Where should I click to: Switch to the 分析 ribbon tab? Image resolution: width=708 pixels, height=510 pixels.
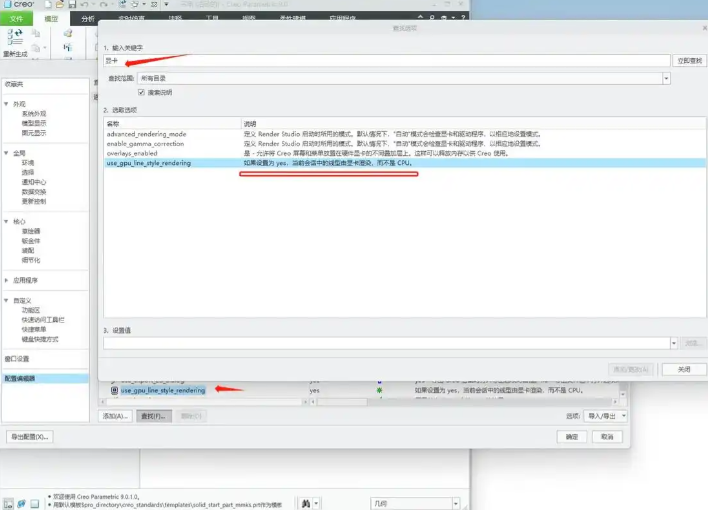(89, 18)
